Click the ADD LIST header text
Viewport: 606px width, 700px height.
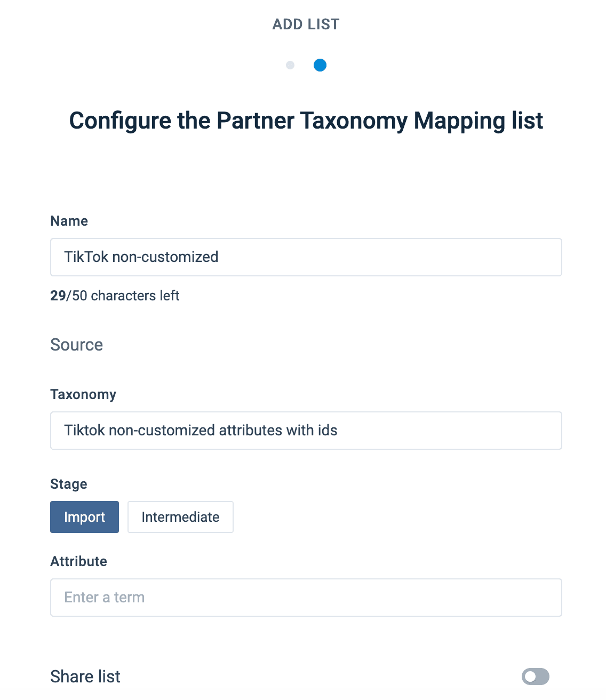click(306, 25)
